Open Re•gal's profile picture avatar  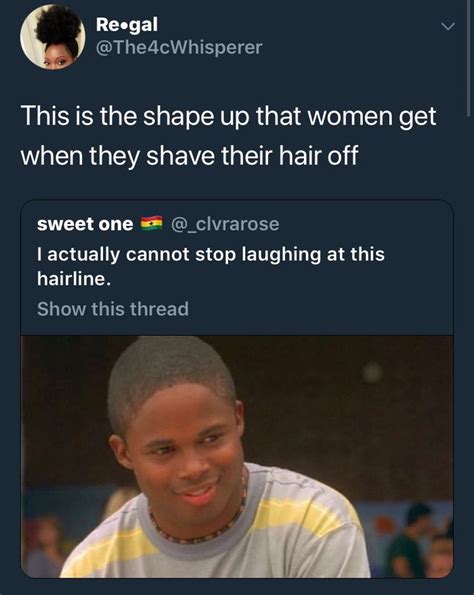point(53,37)
